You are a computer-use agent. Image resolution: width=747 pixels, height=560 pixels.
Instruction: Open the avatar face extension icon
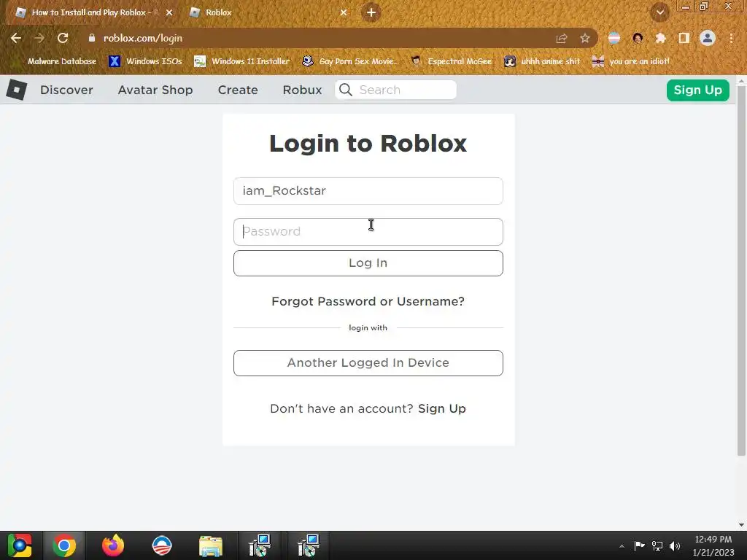point(638,38)
